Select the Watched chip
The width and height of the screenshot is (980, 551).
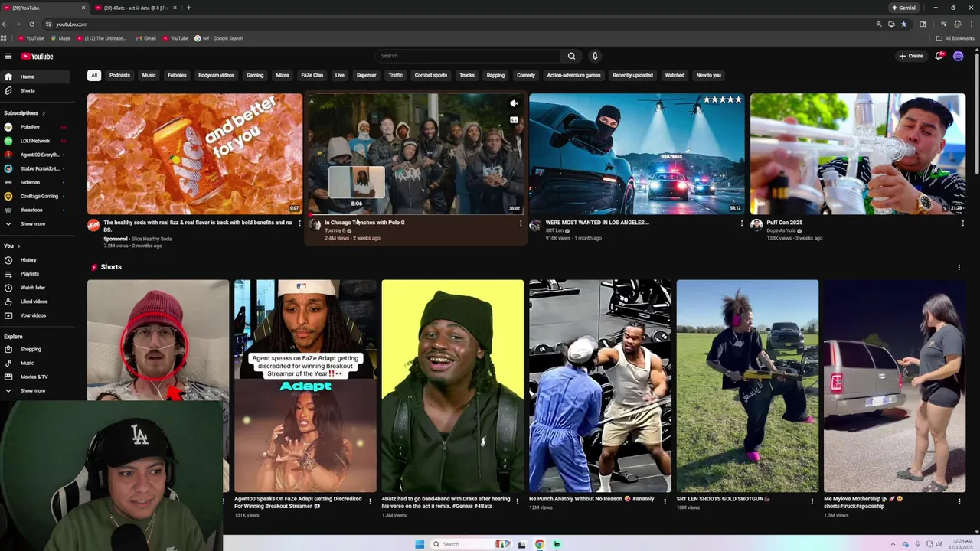pos(675,75)
